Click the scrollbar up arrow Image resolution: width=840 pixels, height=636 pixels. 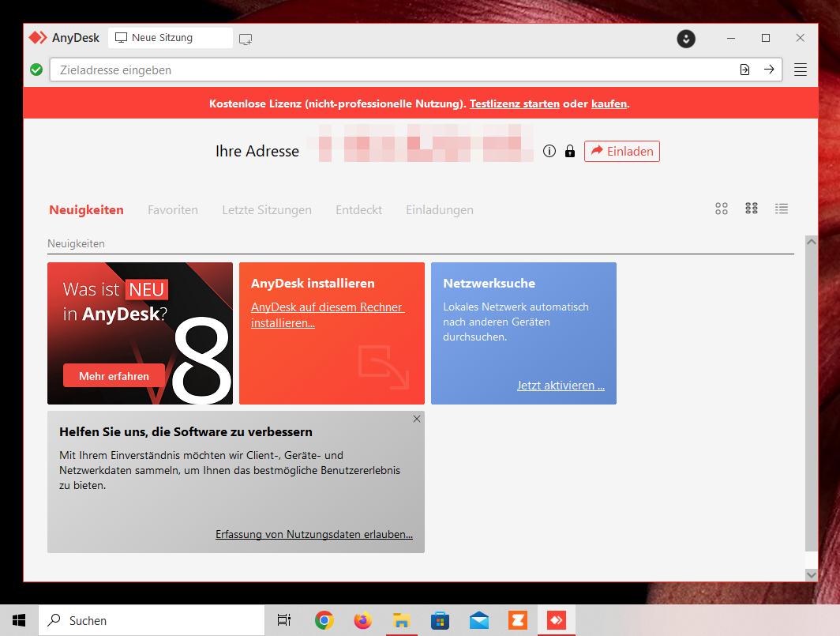click(811, 242)
